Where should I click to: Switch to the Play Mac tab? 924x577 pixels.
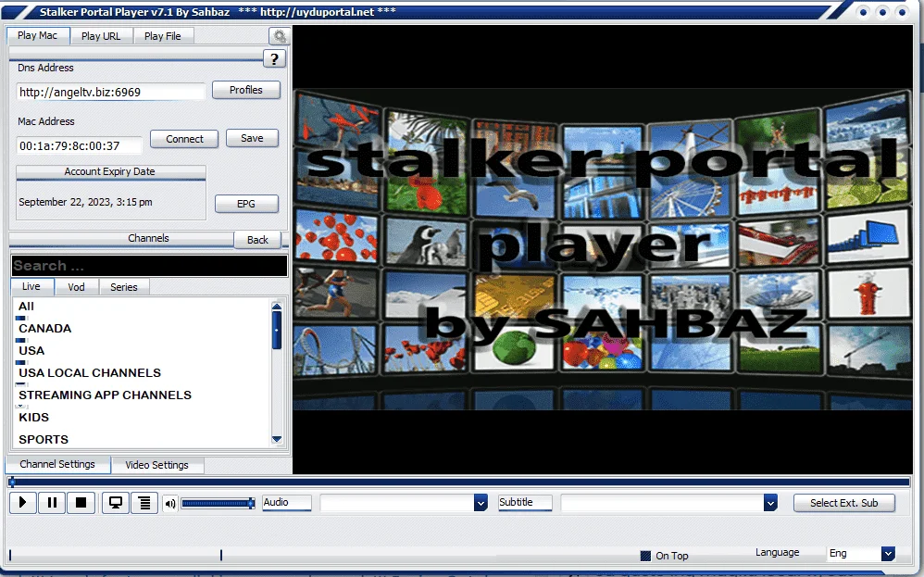(x=38, y=35)
